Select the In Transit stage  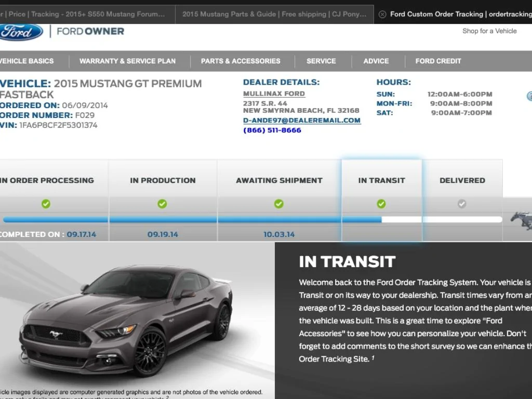381,180
